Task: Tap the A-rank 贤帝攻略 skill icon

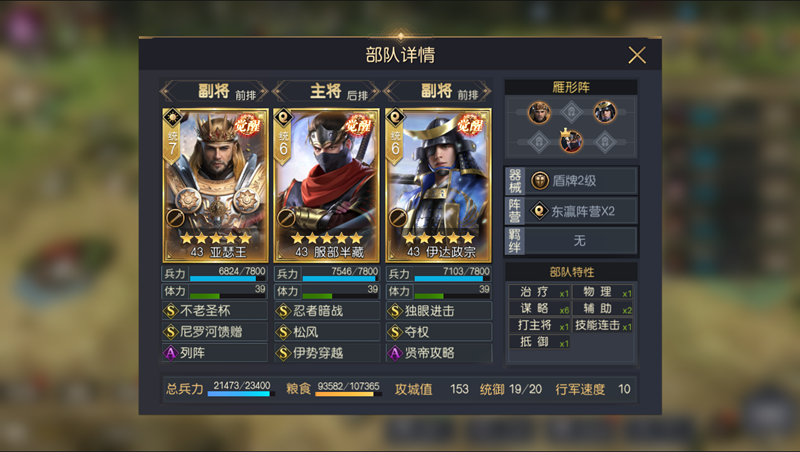Action: [x=394, y=353]
